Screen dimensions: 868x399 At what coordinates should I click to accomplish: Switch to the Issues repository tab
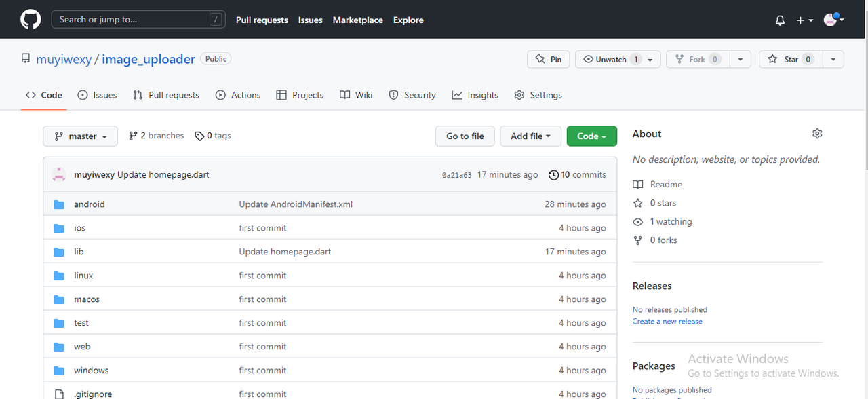pos(97,95)
